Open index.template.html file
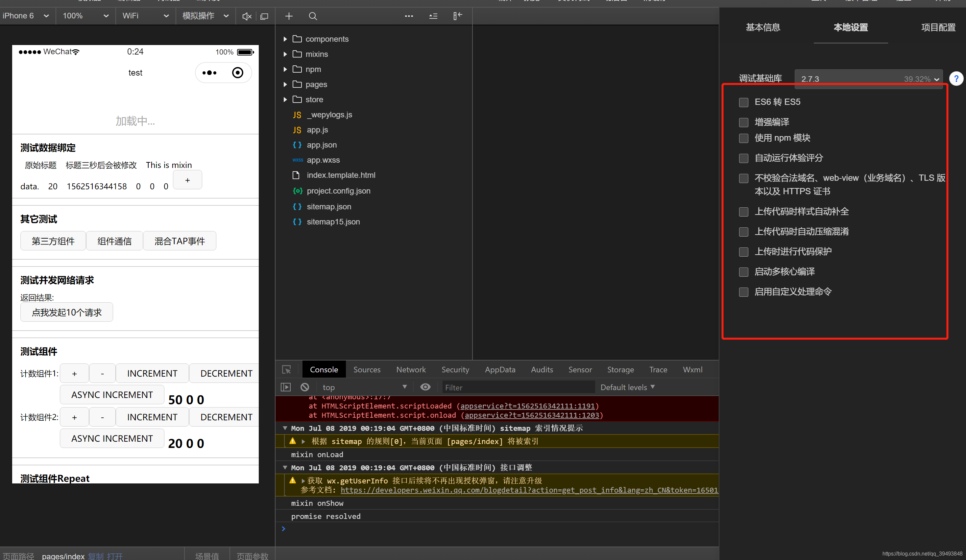The height and width of the screenshot is (560, 966). click(x=341, y=175)
